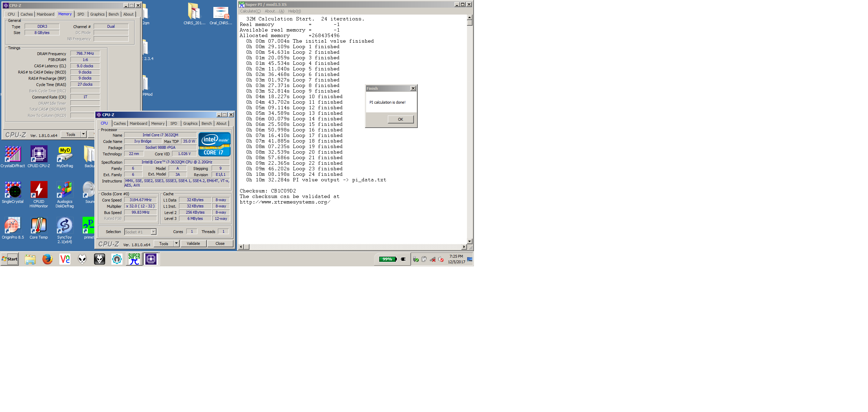The height and width of the screenshot is (412, 868).
Task: Click the DRAM Frequency 798.7 MHz value
Action: (85, 53)
